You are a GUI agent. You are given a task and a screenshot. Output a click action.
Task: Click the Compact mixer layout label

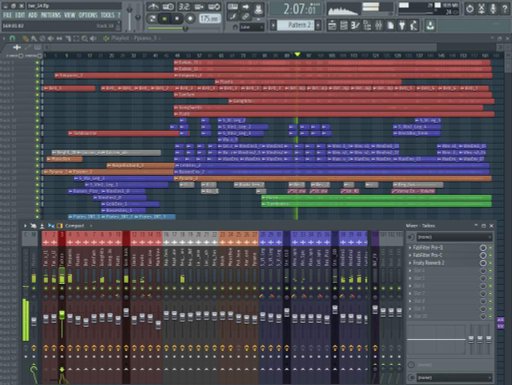(x=75, y=226)
